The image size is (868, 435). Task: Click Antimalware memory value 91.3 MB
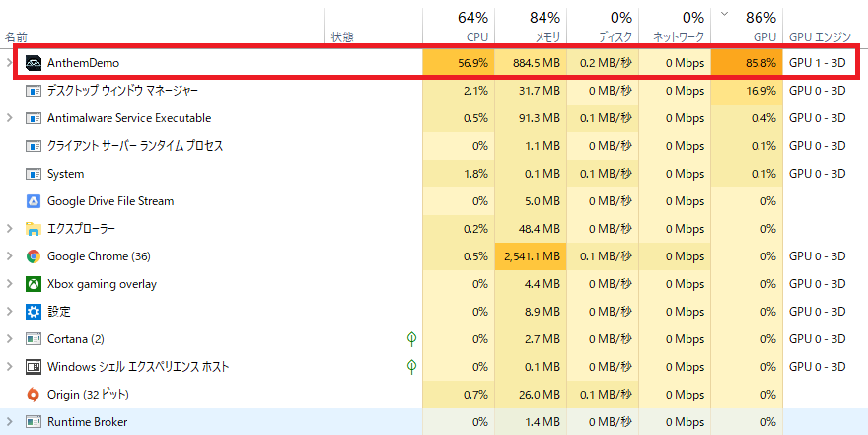click(540, 118)
